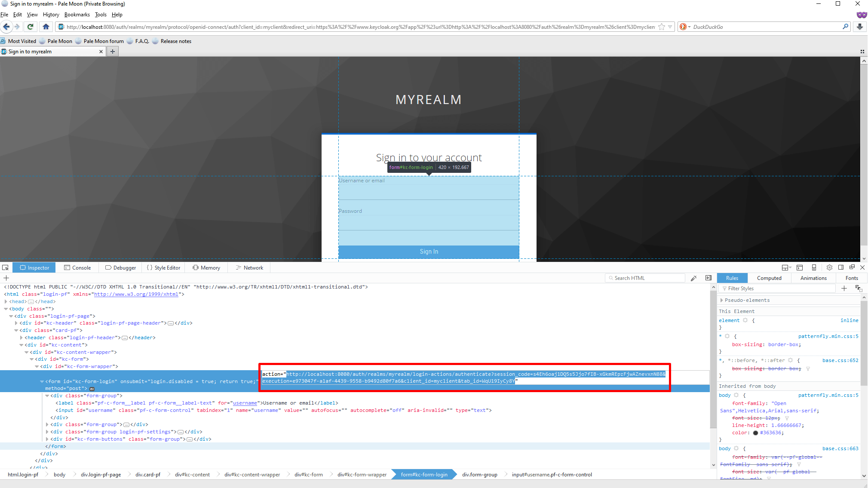This screenshot has height=488, width=868.
Task: Open the dock layout dropdown arrow
Action: [x=790, y=267]
